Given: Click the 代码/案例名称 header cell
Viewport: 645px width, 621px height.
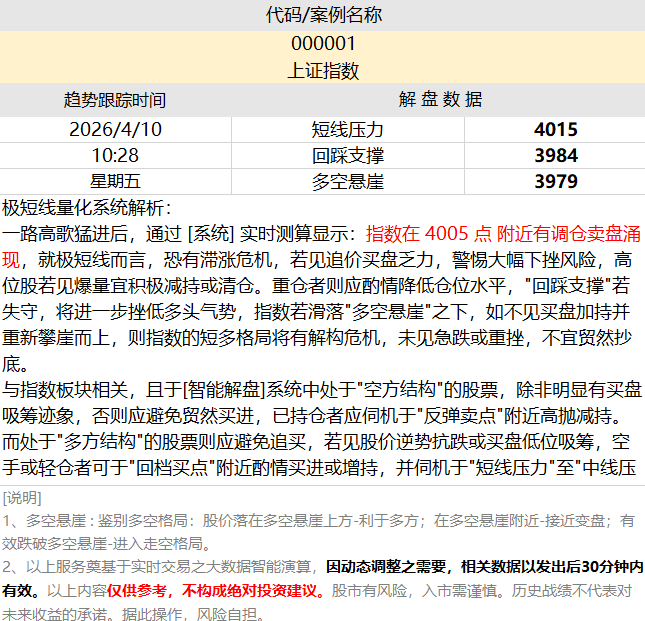Looking at the screenshot, I should click(323, 15).
